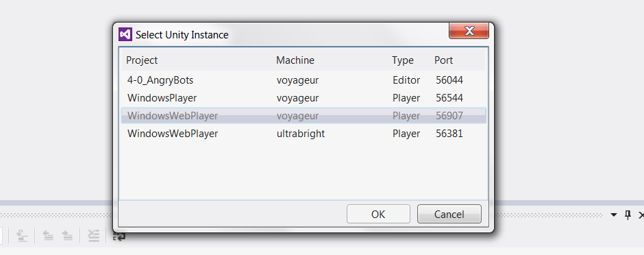Viewport: 644px width, 255px height.
Task: Select WindowsWebPlayer on machine ultrabright
Action: click(x=173, y=134)
